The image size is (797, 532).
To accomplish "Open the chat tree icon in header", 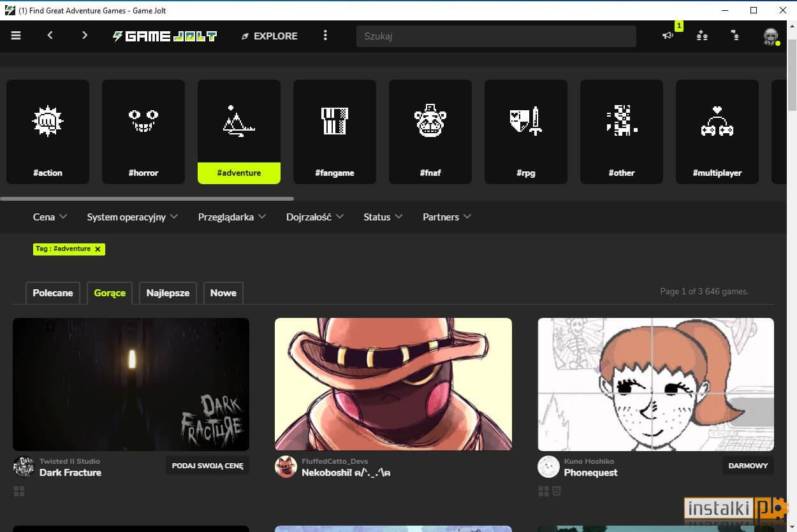I will [736, 36].
